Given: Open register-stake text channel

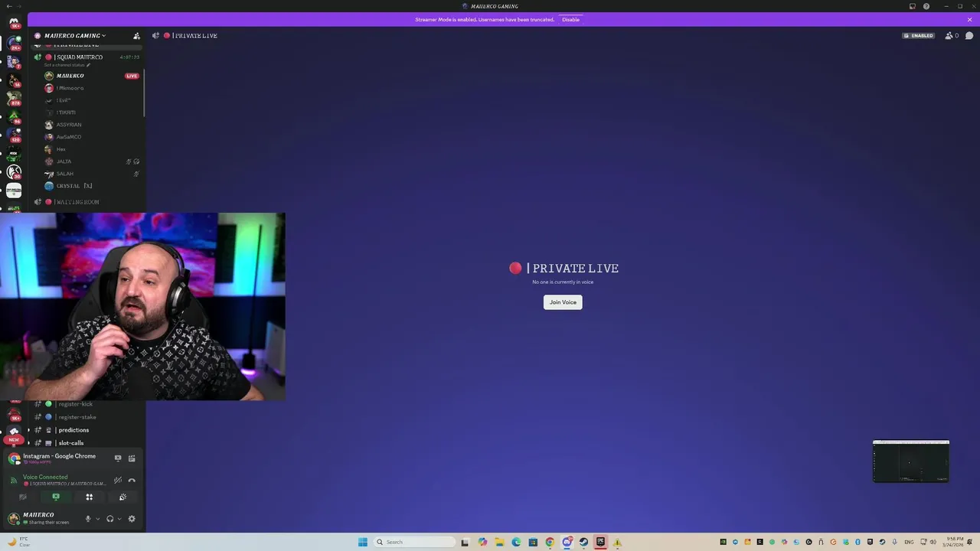Looking at the screenshot, I should click(x=88, y=417).
